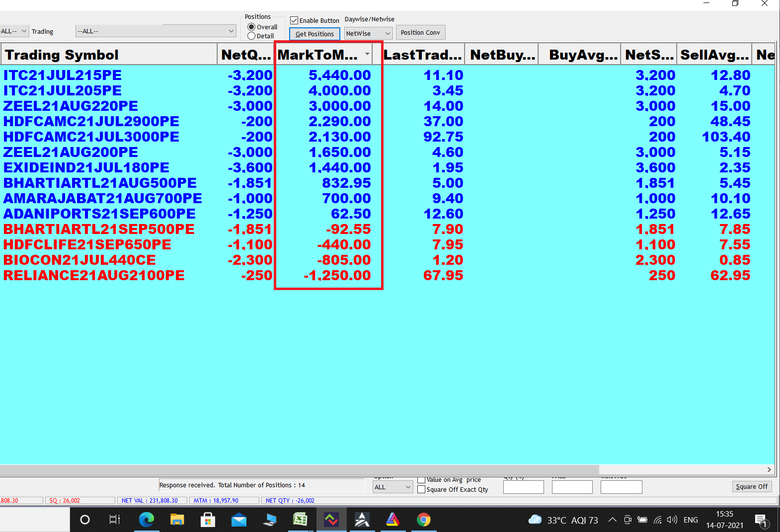Check Value on Avg price checkbox
The height and width of the screenshot is (532, 780).
point(421,480)
